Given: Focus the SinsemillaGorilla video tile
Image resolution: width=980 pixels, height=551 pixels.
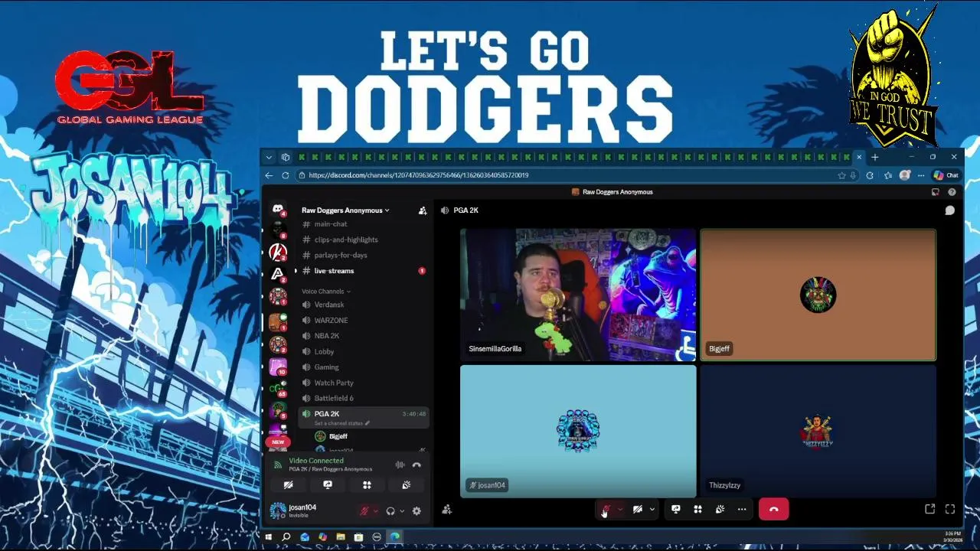Looking at the screenshot, I should [x=578, y=295].
